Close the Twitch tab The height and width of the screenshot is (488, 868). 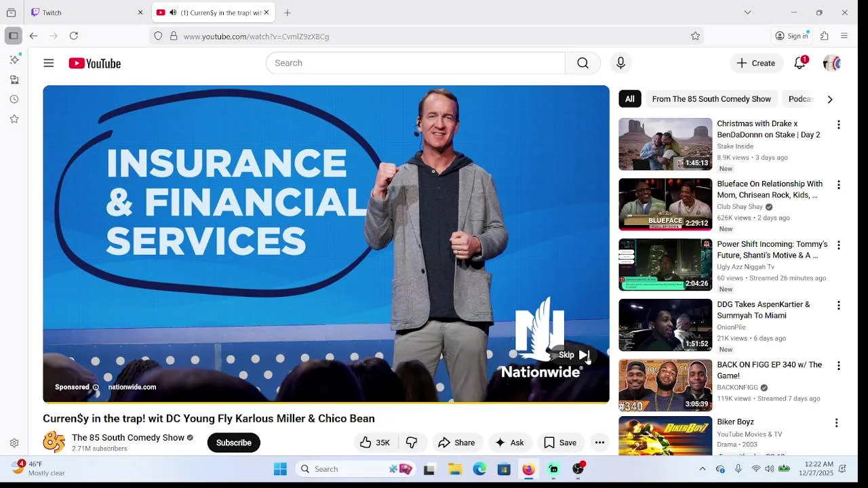(x=140, y=12)
